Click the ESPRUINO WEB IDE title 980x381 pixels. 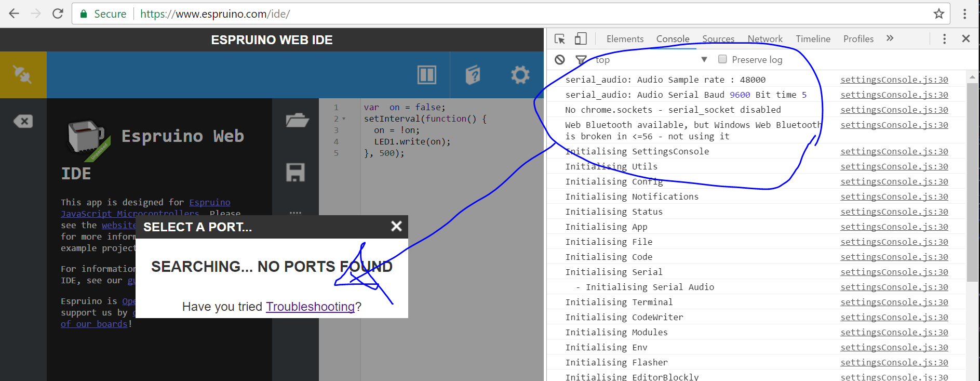(x=272, y=40)
